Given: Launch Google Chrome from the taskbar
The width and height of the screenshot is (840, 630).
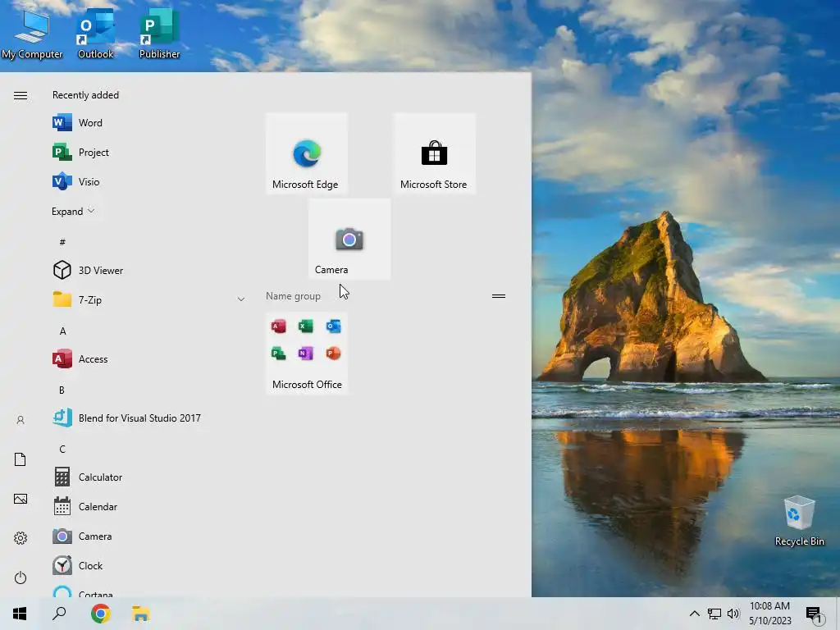Looking at the screenshot, I should pos(101,614).
